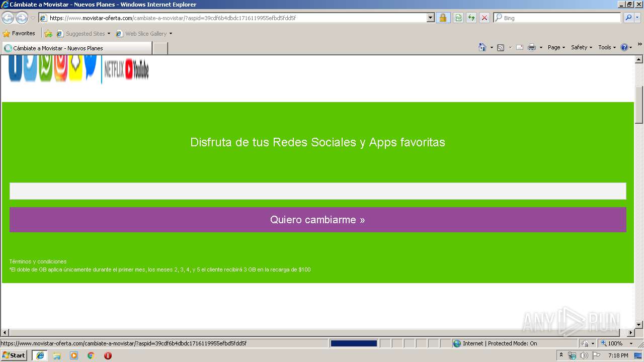Viewport: 644px width, 362px height.
Task: Open Suggested Sites link
Action: tap(83, 34)
